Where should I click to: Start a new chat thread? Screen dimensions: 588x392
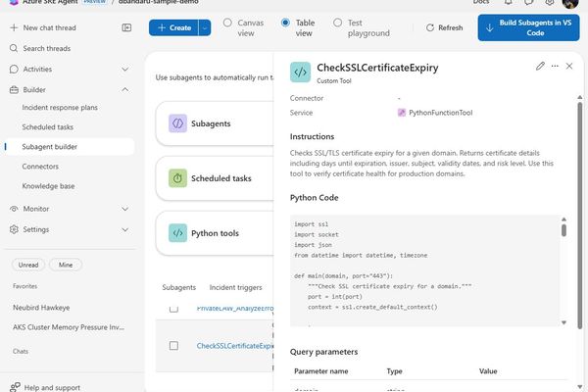43,27
